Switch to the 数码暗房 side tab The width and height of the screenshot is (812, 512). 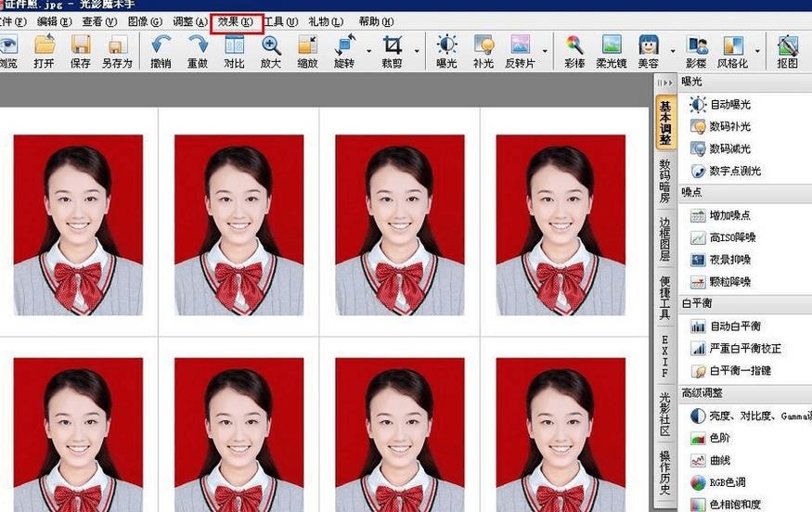point(665,181)
